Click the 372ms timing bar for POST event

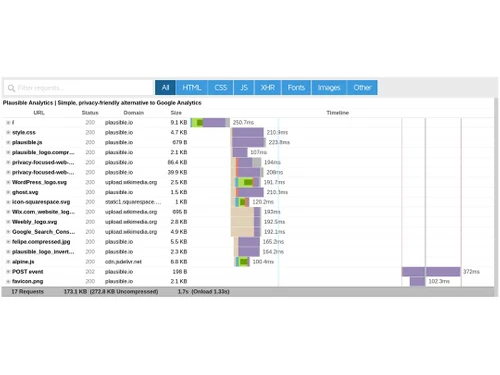click(431, 272)
